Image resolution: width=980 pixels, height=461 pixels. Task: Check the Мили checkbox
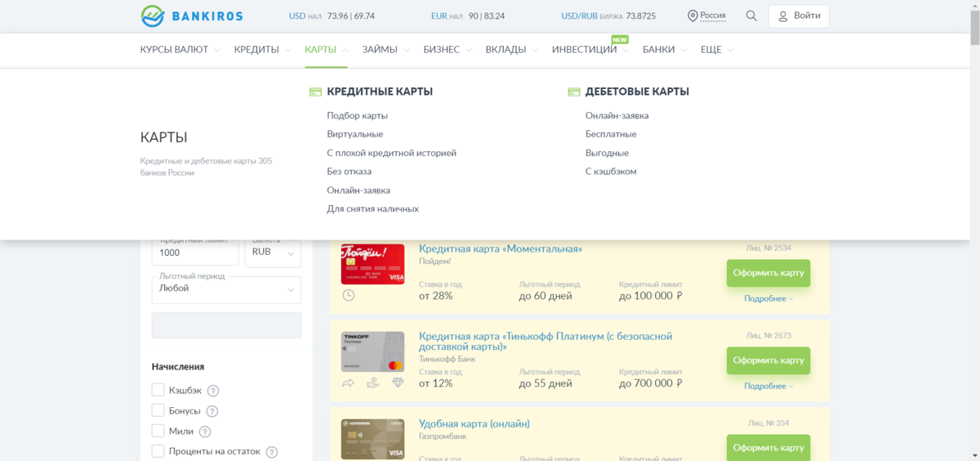(158, 431)
